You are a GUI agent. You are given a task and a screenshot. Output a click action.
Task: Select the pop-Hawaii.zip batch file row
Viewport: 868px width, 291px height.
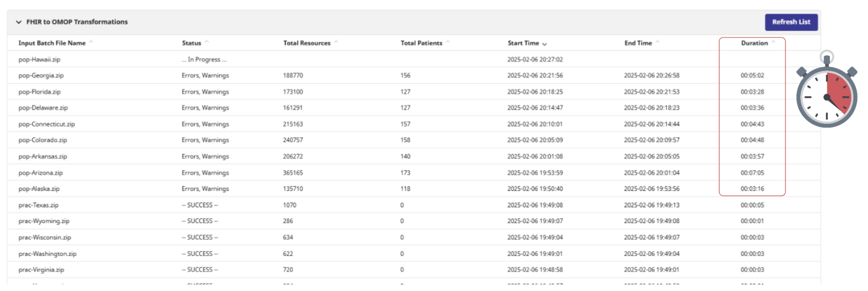(39, 60)
